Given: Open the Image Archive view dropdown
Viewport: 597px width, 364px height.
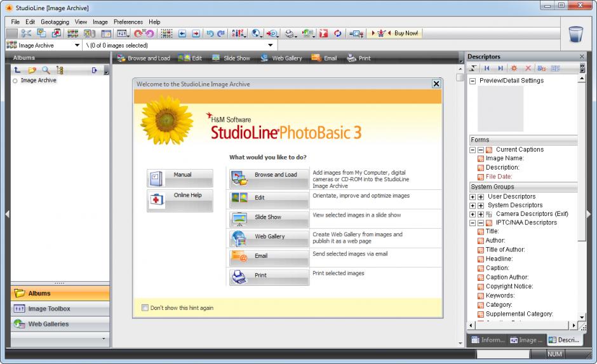Looking at the screenshot, I should tap(77, 45).
